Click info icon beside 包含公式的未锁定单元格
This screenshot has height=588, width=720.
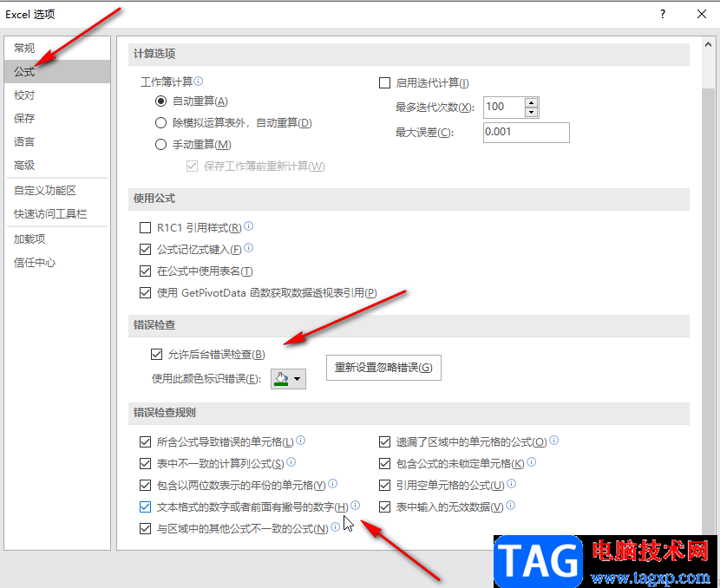[x=531, y=462]
